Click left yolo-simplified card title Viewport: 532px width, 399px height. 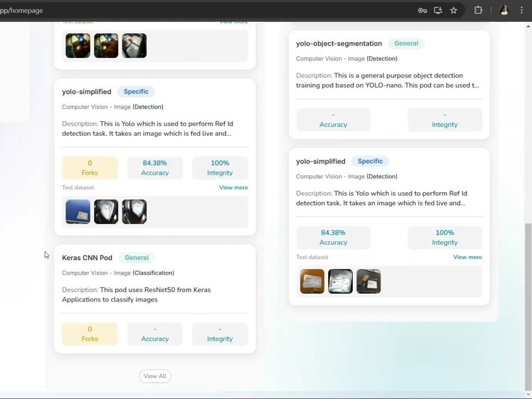[87, 92]
